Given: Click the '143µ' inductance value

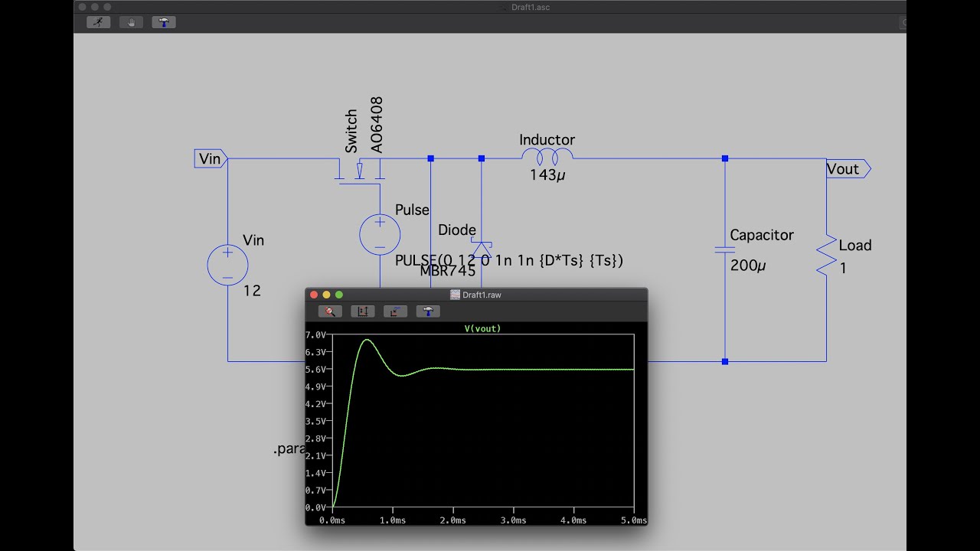Looking at the screenshot, I should [547, 174].
